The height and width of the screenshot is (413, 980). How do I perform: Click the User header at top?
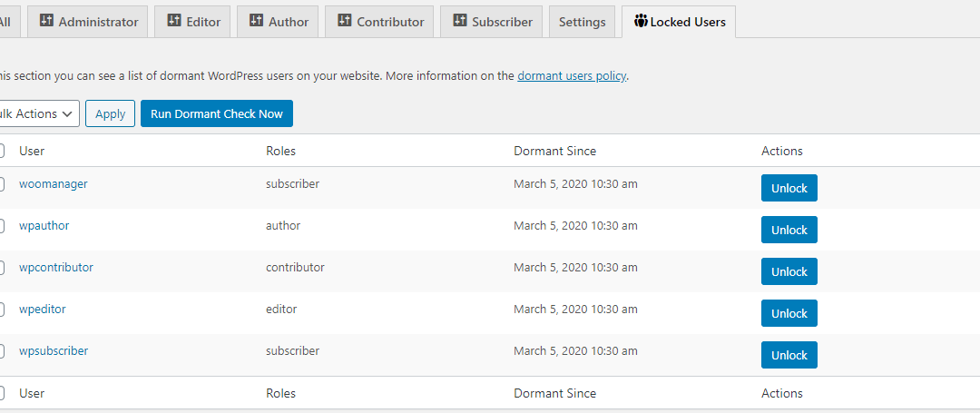tap(32, 151)
